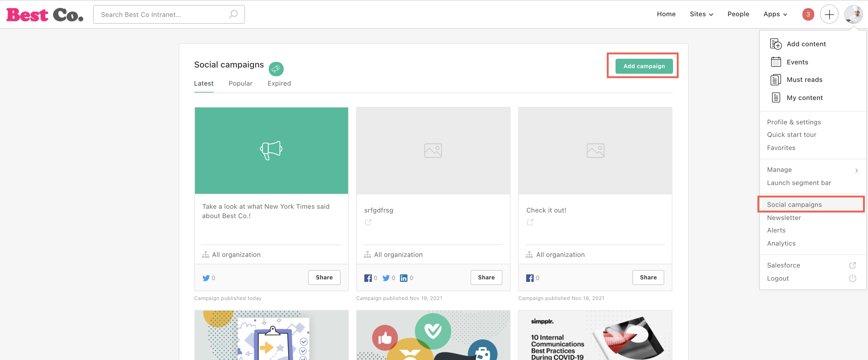Image resolution: width=868 pixels, height=360 pixels.
Task: Open Favorites from user menu
Action: coord(781,147)
